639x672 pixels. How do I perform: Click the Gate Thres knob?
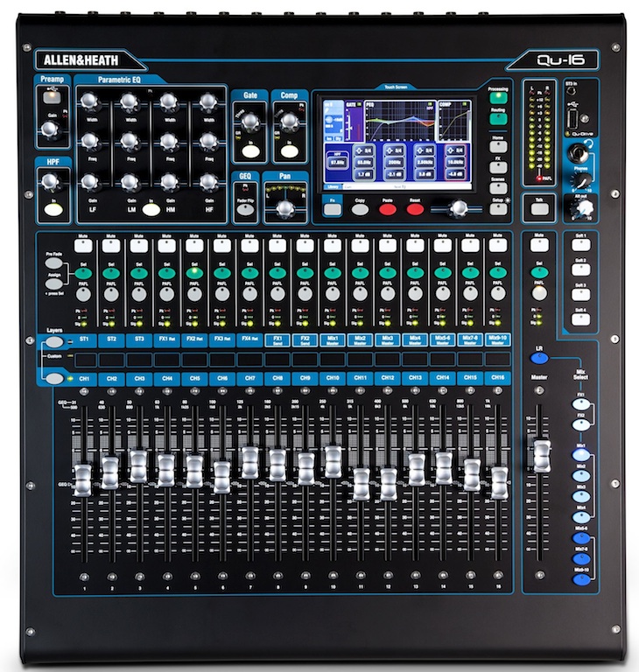250,122
